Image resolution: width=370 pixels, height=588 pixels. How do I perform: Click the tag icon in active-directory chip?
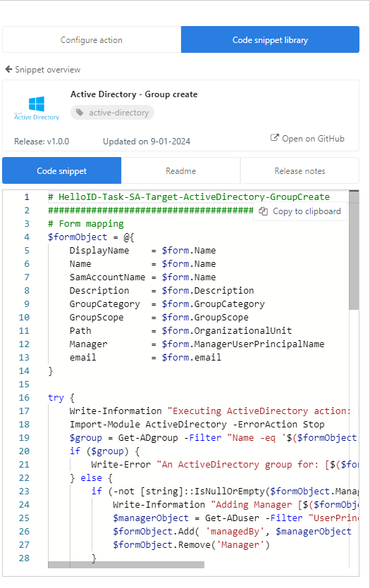(80, 113)
